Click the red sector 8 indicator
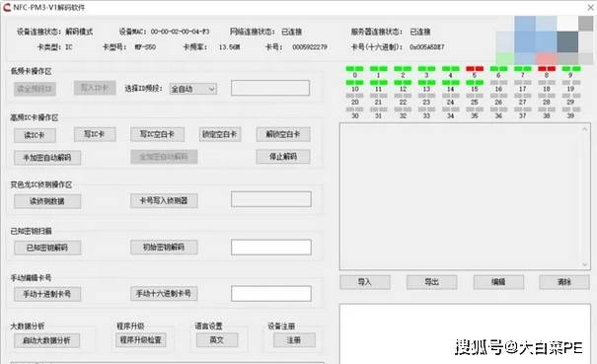The image size is (597, 364). click(547, 68)
